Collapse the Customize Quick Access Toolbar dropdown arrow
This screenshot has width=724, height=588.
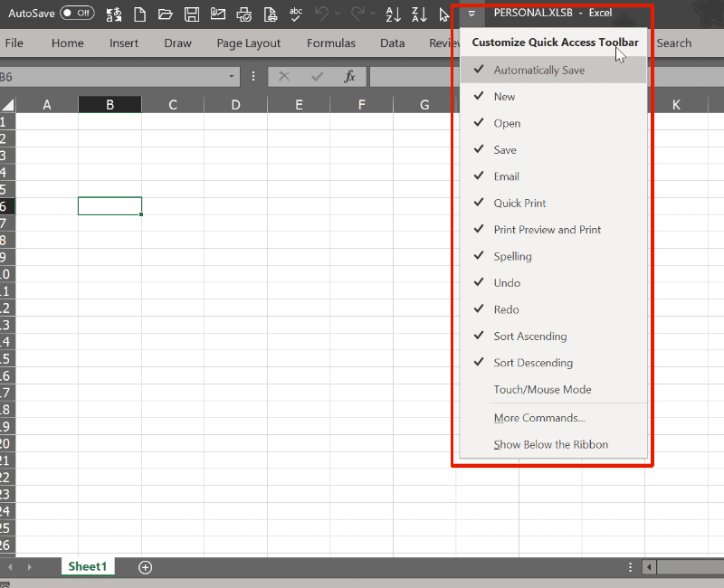tap(472, 14)
